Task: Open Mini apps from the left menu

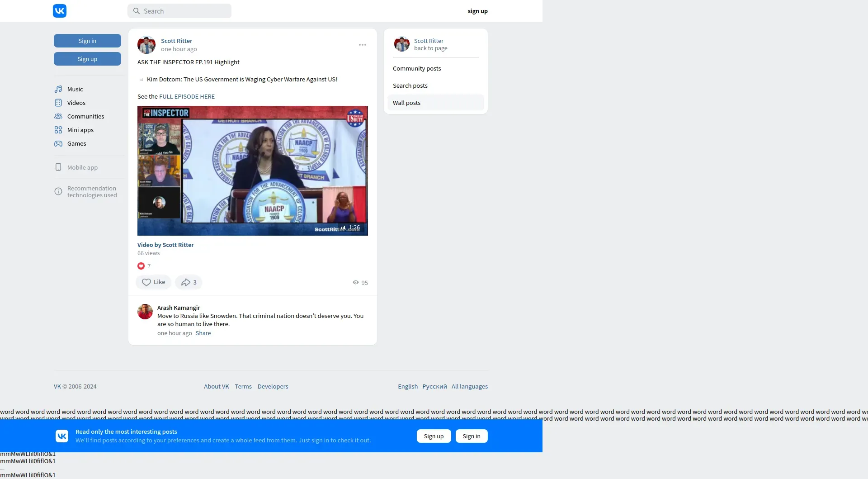Action: point(80,130)
